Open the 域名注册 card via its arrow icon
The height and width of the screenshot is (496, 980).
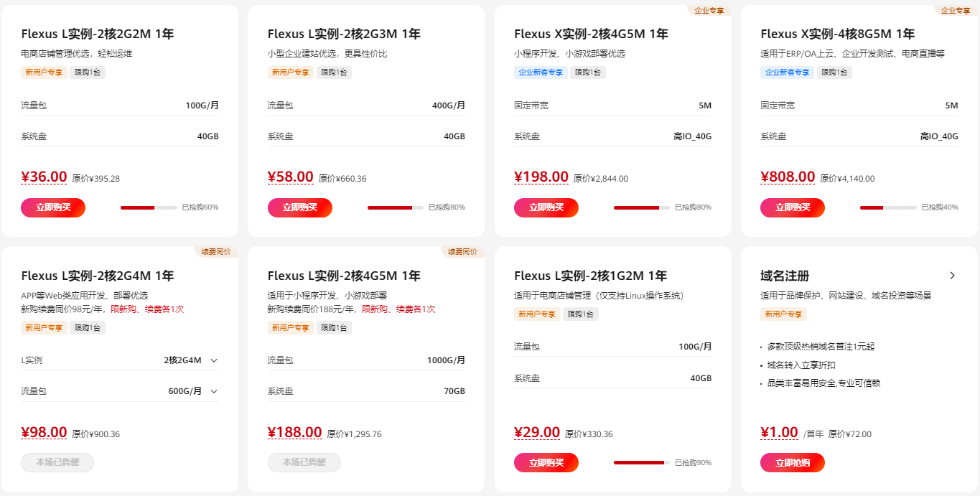[x=952, y=275]
